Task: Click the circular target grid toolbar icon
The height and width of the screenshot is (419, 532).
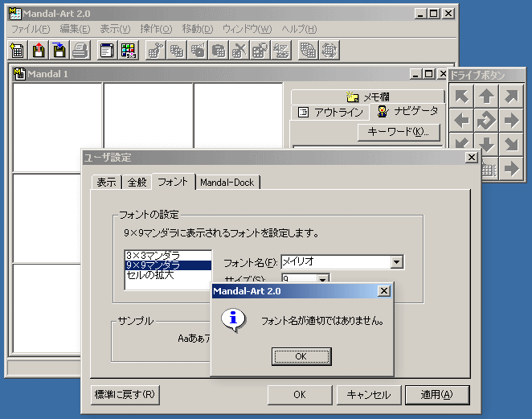Action: [308, 51]
